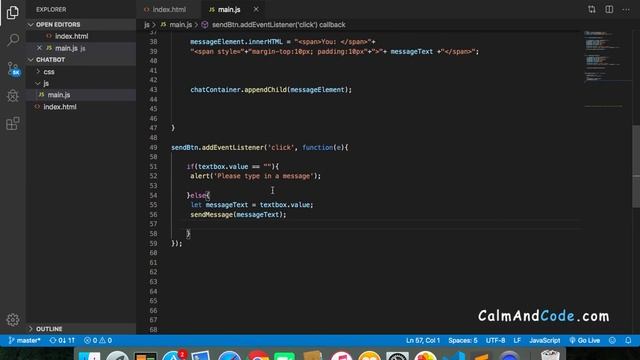The image size is (640, 360).
Task: Change indentation via Spaces: 5
Action: tap(462, 340)
